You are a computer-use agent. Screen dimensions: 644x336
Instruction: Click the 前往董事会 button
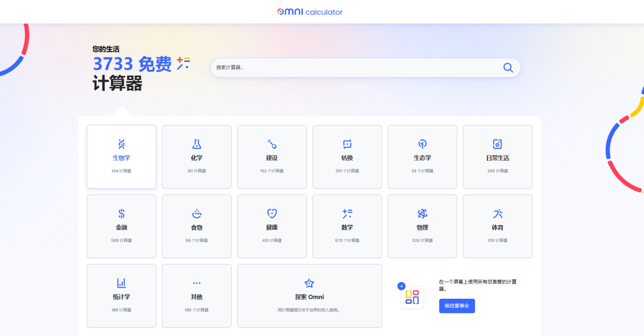coord(457,306)
